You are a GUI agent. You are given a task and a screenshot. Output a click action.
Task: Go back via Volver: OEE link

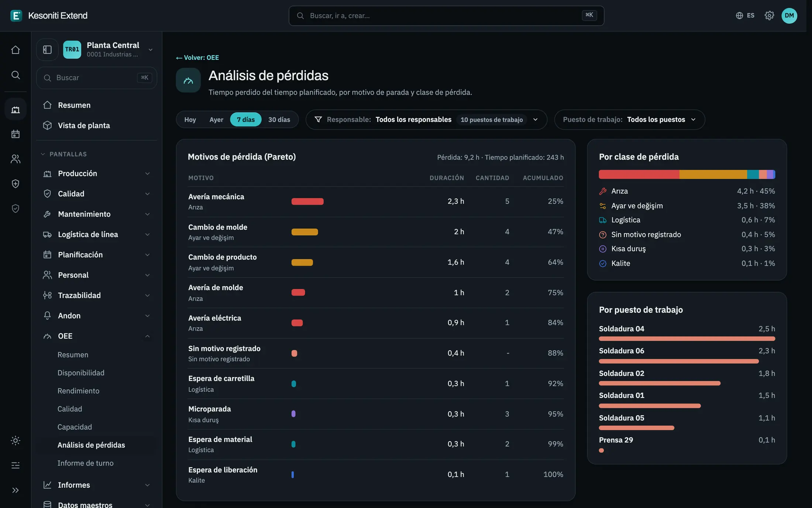click(197, 58)
